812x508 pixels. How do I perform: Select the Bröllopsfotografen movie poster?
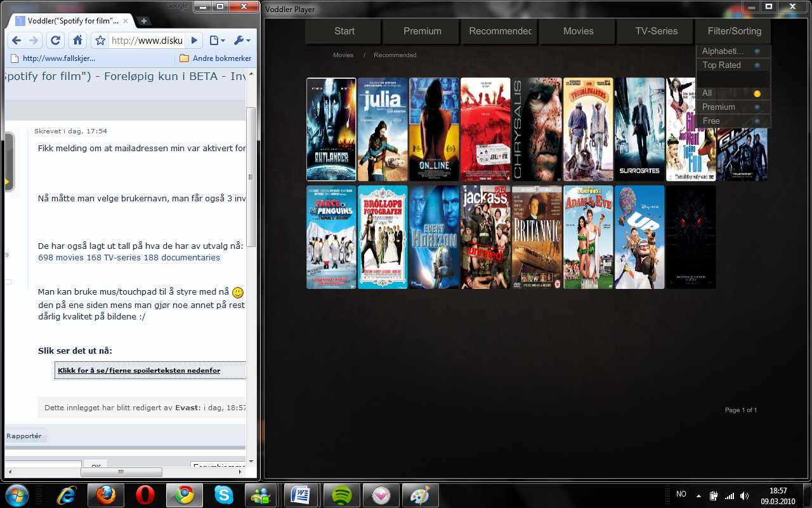(x=383, y=237)
